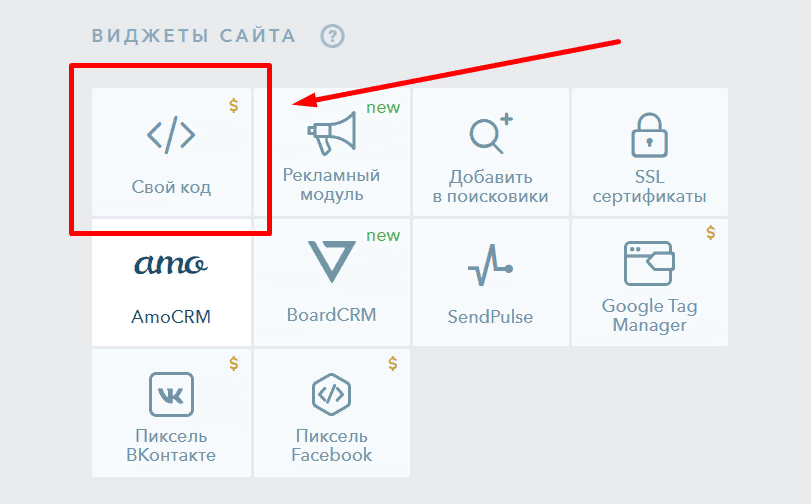
Task: Open the SSL сертификаты label
Action: [x=650, y=187]
